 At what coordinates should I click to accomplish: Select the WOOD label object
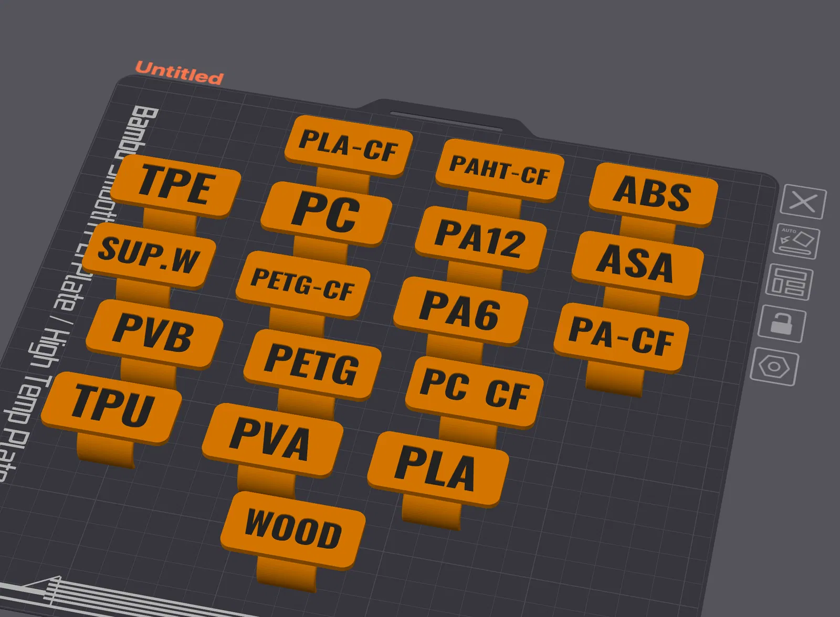tap(293, 530)
